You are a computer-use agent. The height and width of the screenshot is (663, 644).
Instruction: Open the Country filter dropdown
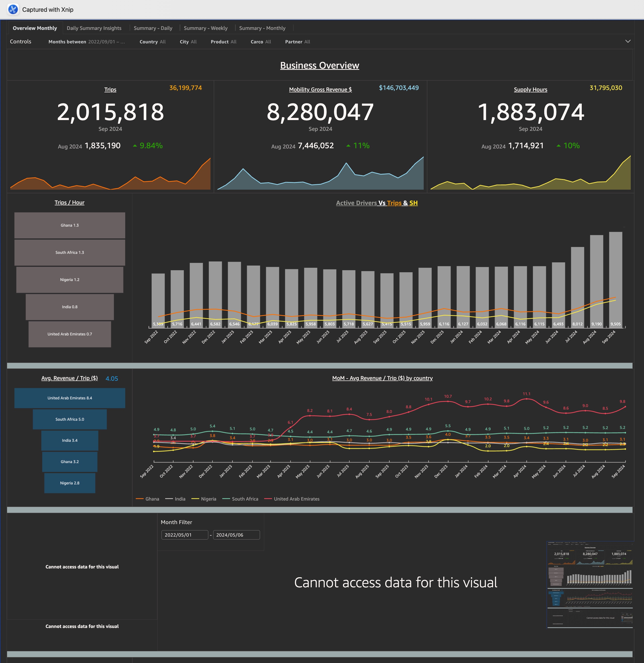click(x=152, y=42)
